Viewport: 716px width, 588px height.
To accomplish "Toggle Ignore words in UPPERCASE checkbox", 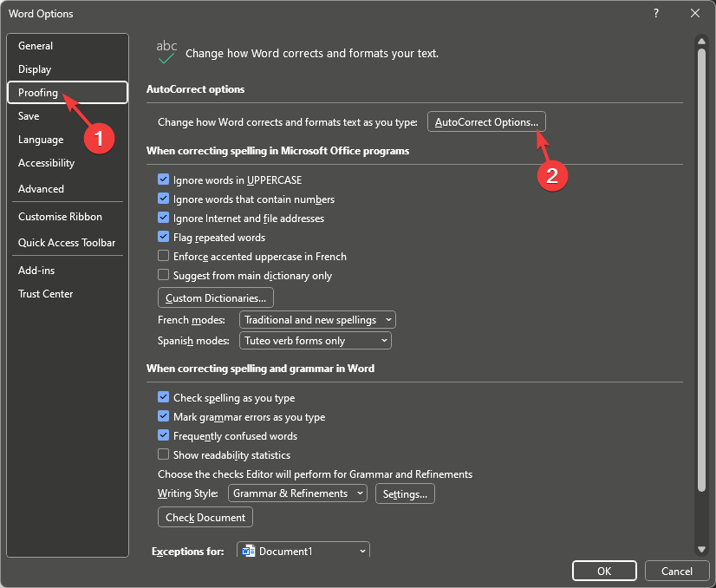I will (x=163, y=180).
